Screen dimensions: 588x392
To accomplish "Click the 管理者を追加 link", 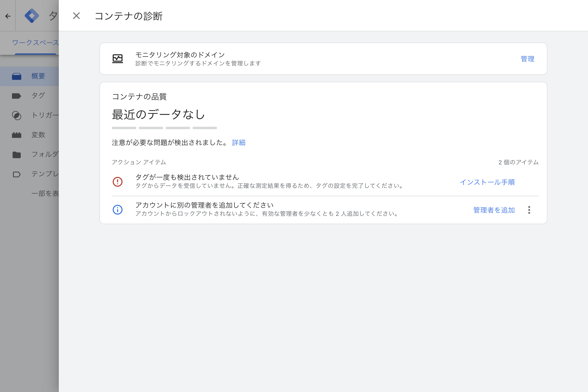I will [x=494, y=210].
